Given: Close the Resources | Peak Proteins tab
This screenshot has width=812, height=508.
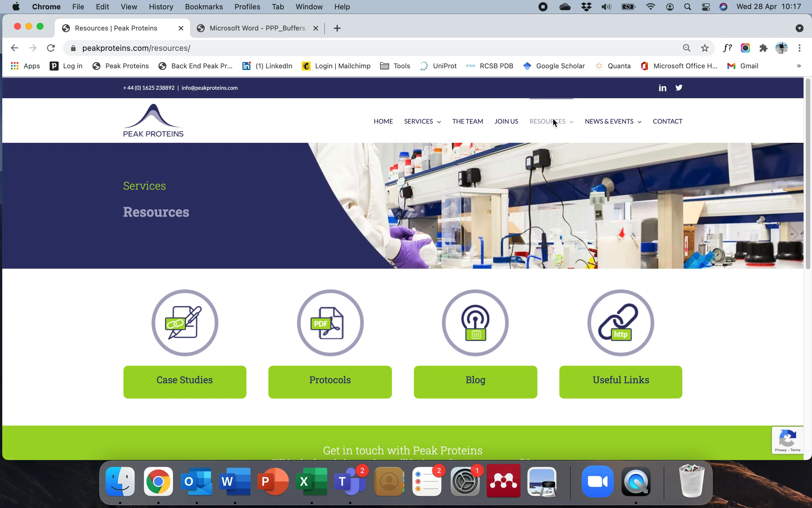Looking at the screenshot, I should 181,28.
